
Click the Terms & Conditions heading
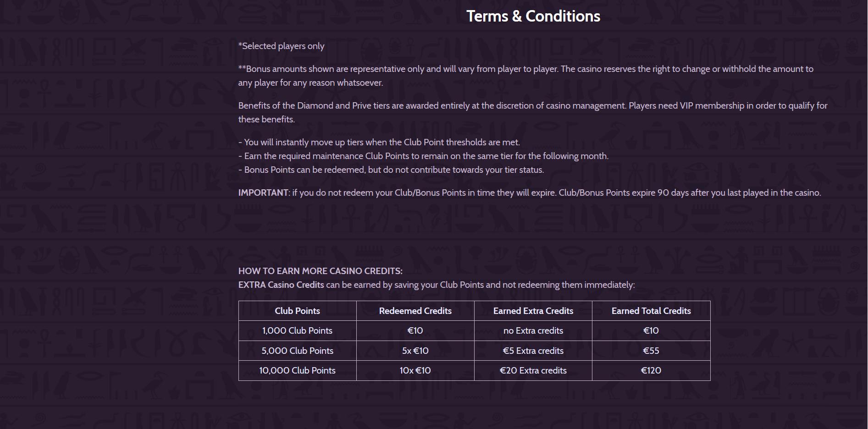(533, 16)
